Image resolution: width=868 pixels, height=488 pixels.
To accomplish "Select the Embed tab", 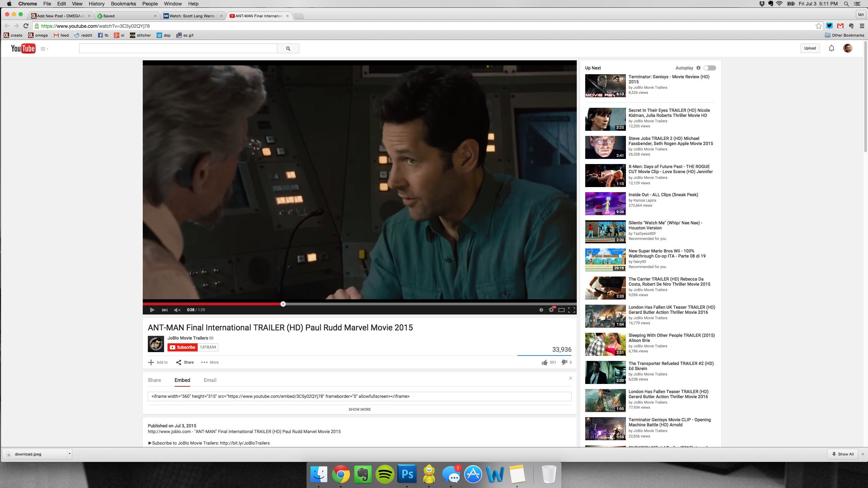I will 182,380.
